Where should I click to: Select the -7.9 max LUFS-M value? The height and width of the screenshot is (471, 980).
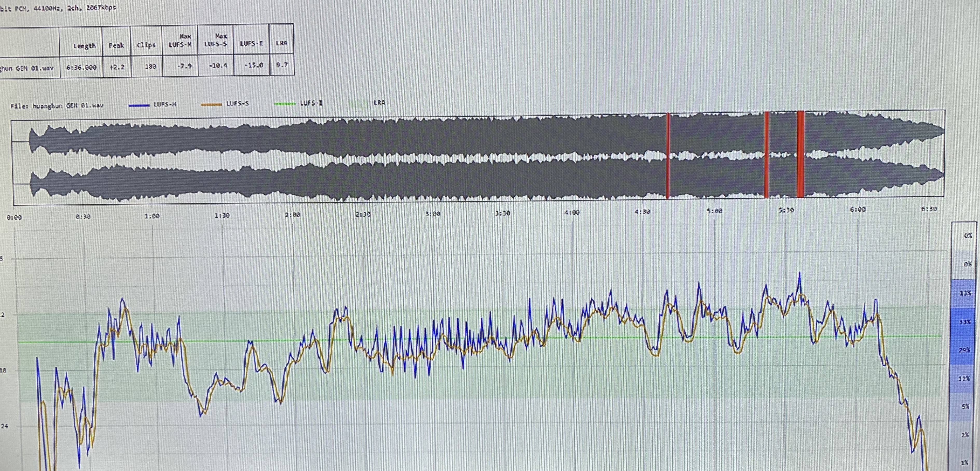point(184,66)
